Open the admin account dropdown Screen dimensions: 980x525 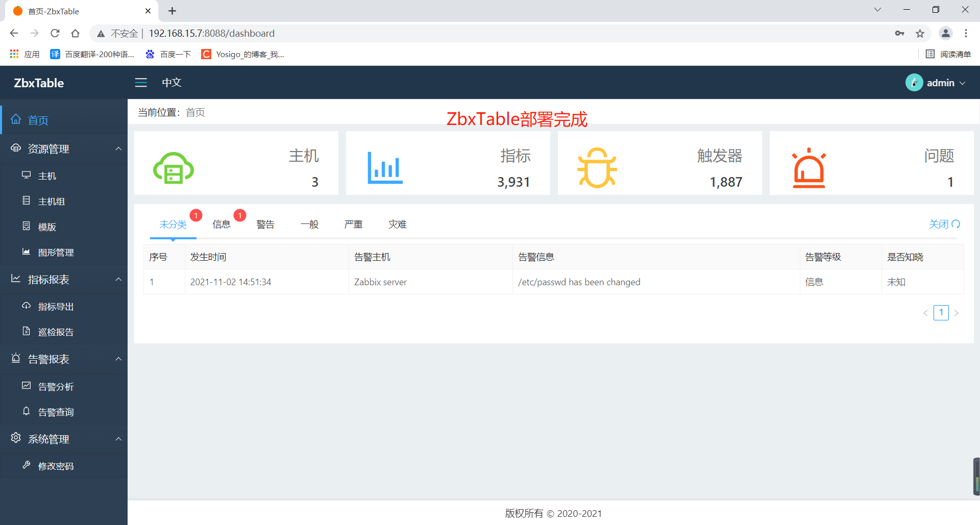(941, 82)
